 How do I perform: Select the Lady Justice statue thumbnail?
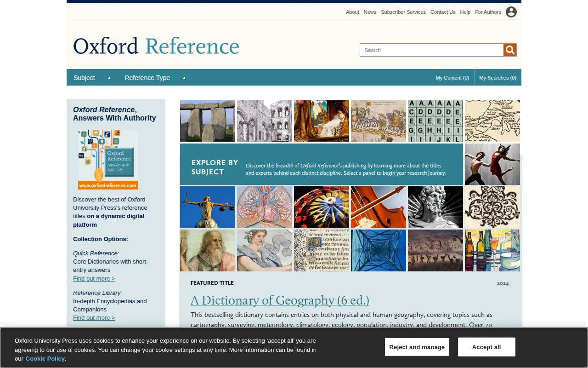click(208, 207)
